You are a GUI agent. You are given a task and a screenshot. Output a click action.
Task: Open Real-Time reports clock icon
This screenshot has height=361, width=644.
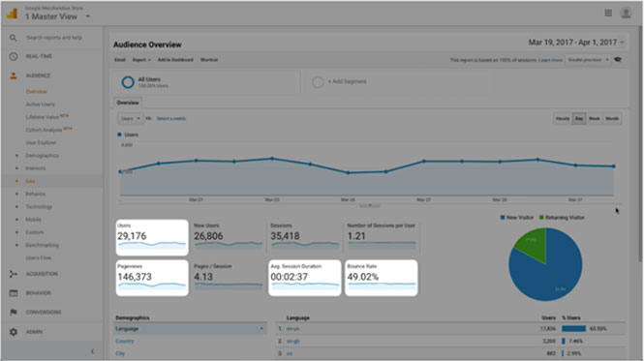(14, 56)
